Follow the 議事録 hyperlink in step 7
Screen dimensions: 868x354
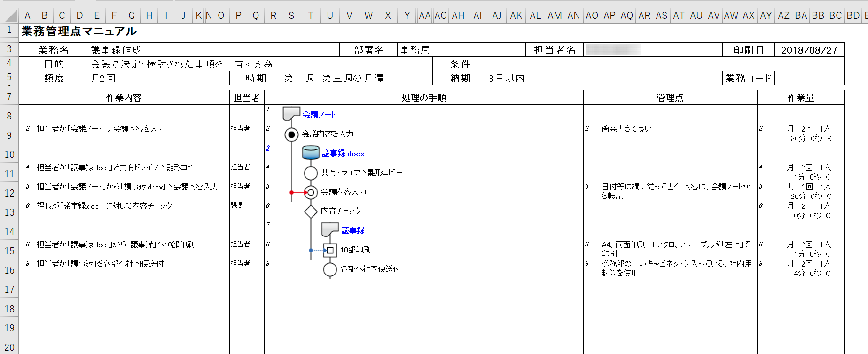click(x=352, y=230)
